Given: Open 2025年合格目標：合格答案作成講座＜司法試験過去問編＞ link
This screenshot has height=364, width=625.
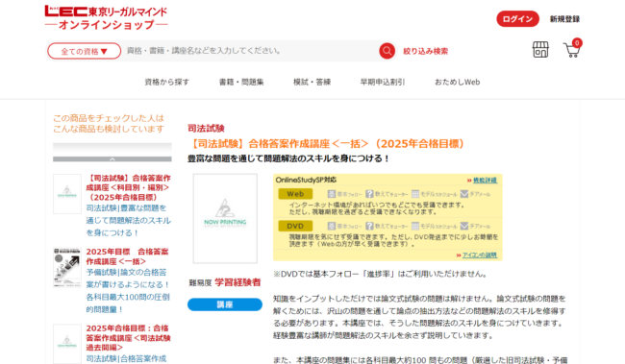Looking at the screenshot, I should click(x=128, y=338).
